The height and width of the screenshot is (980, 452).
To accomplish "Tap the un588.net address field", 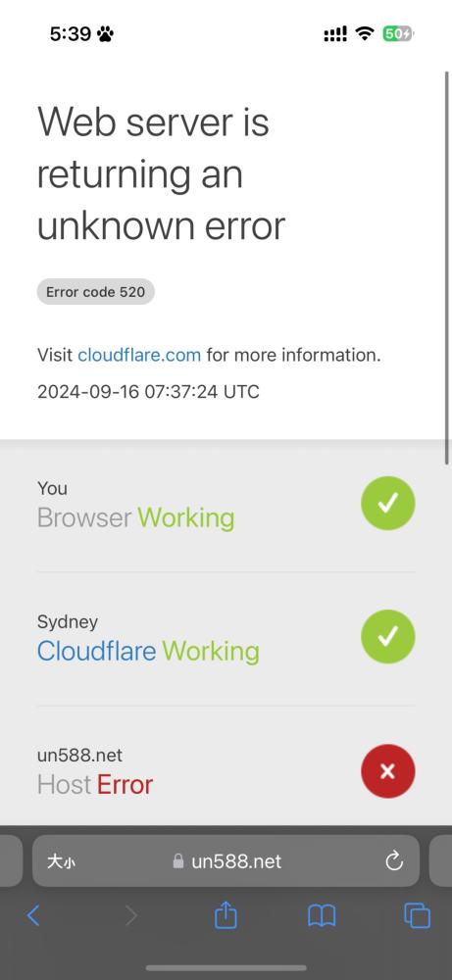I will click(x=226, y=861).
